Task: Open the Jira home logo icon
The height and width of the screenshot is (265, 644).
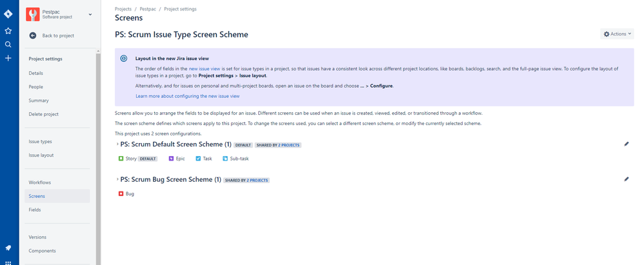Action: pos(8,14)
